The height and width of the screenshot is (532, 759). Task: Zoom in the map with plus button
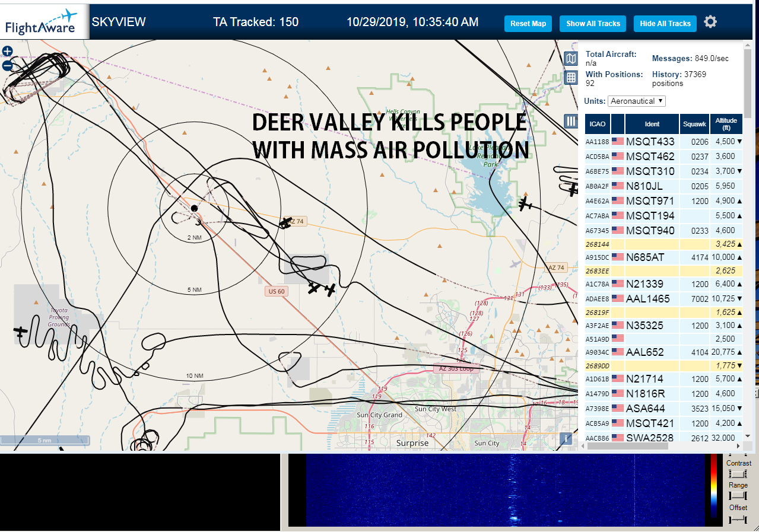point(8,52)
